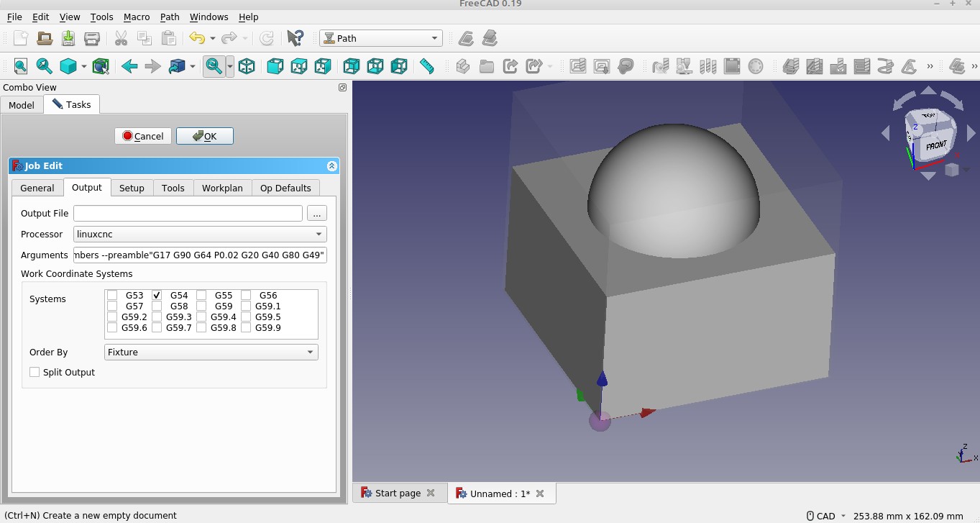Click the Cancel button
The image size is (980, 523).
coord(143,137)
